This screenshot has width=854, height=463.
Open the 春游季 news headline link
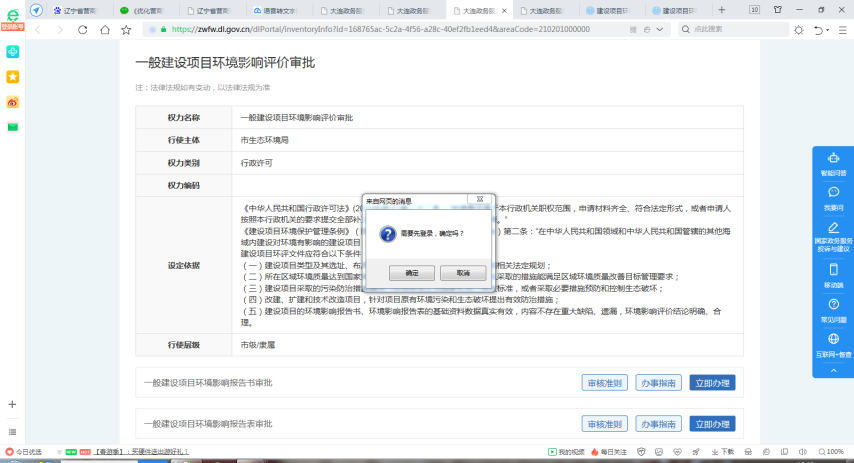pyautogui.click(x=142, y=452)
